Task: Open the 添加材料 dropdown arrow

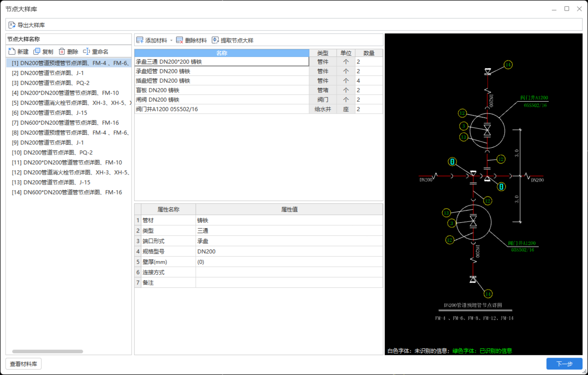Action: coord(171,41)
